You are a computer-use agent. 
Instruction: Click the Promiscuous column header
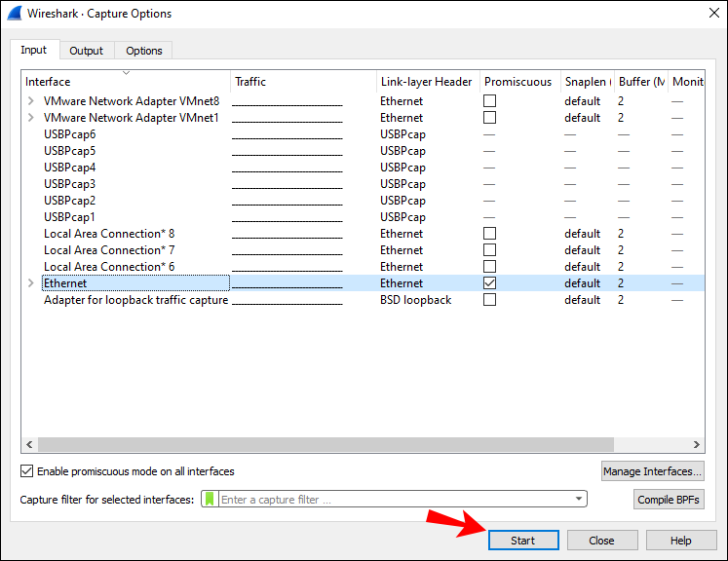(520, 82)
